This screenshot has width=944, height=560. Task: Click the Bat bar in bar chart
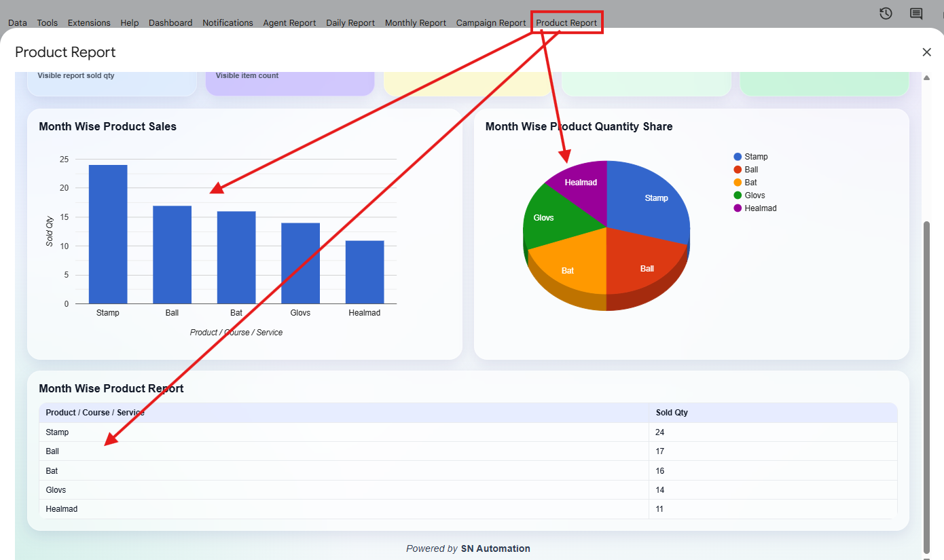click(236, 257)
